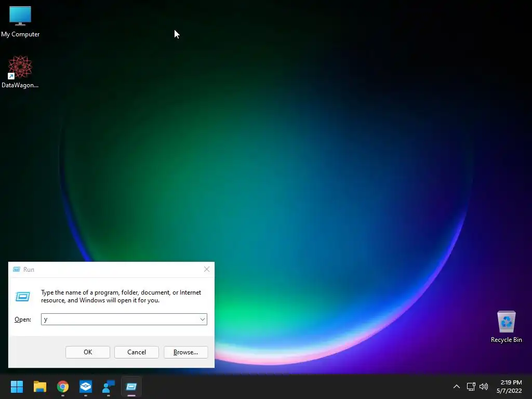The image size is (532, 399).
Task: Click the Run title bar icon
Action: [x=16, y=270]
